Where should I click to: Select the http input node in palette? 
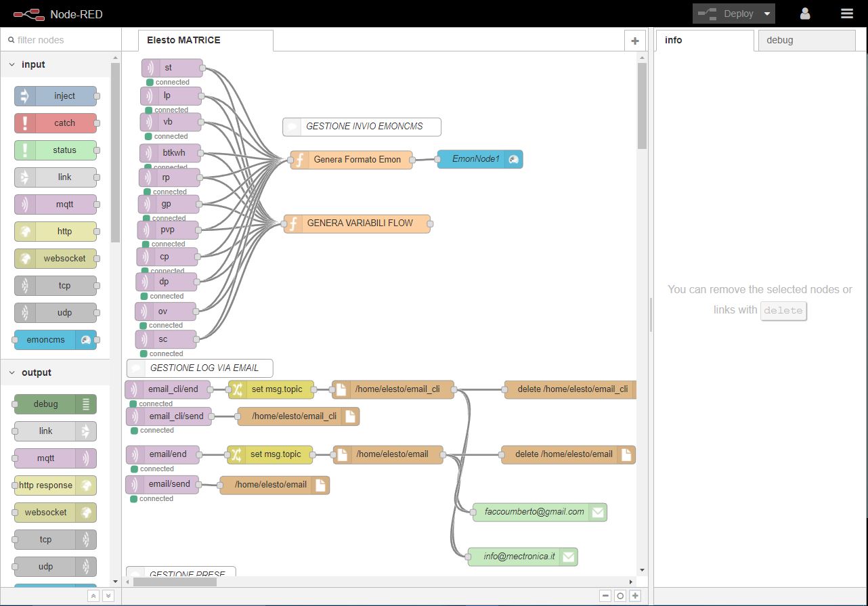pyautogui.click(x=56, y=232)
